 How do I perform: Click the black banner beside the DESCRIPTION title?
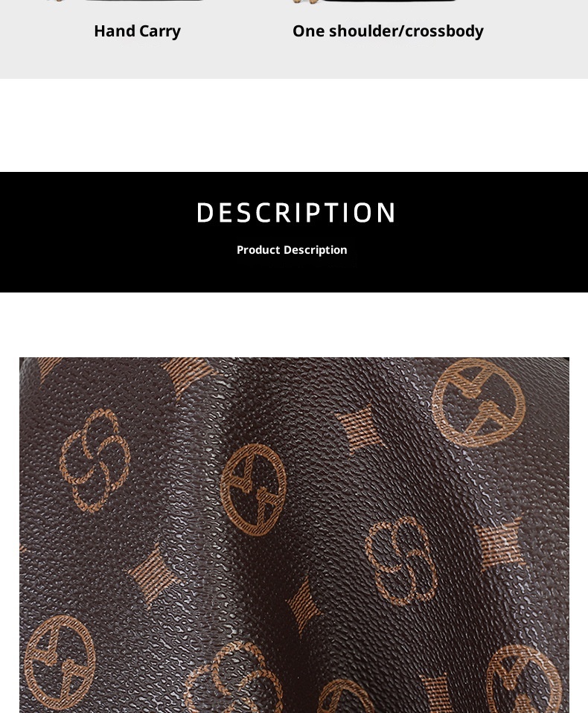[91, 232]
